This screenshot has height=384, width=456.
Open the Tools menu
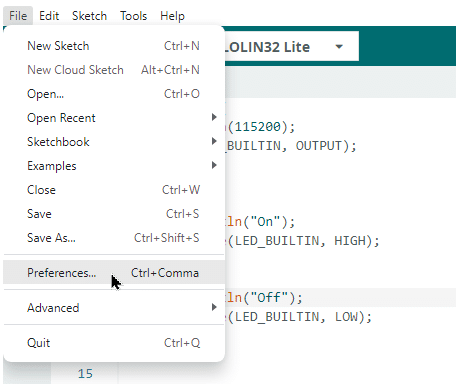pos(133,16)
